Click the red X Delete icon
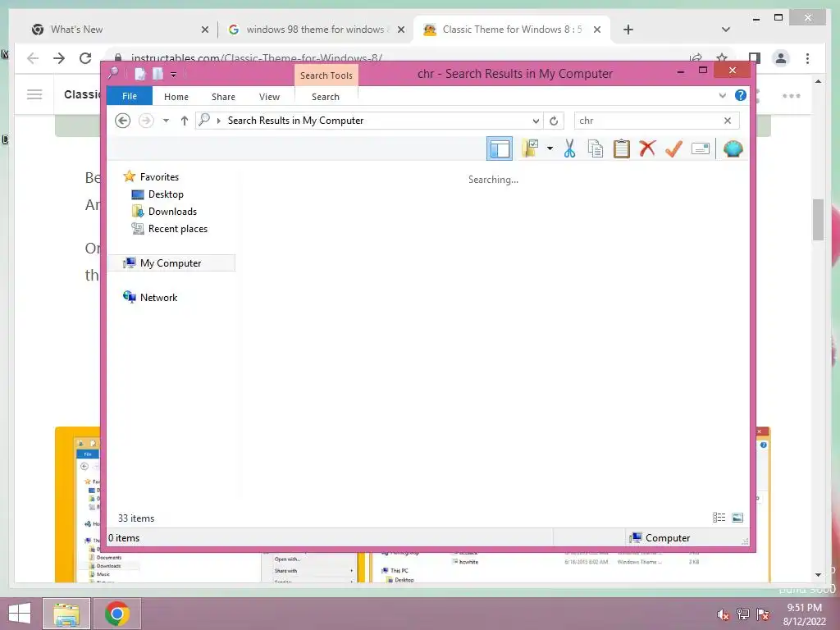This screenshot has width=840, height=630. click(x=647, y=148)
